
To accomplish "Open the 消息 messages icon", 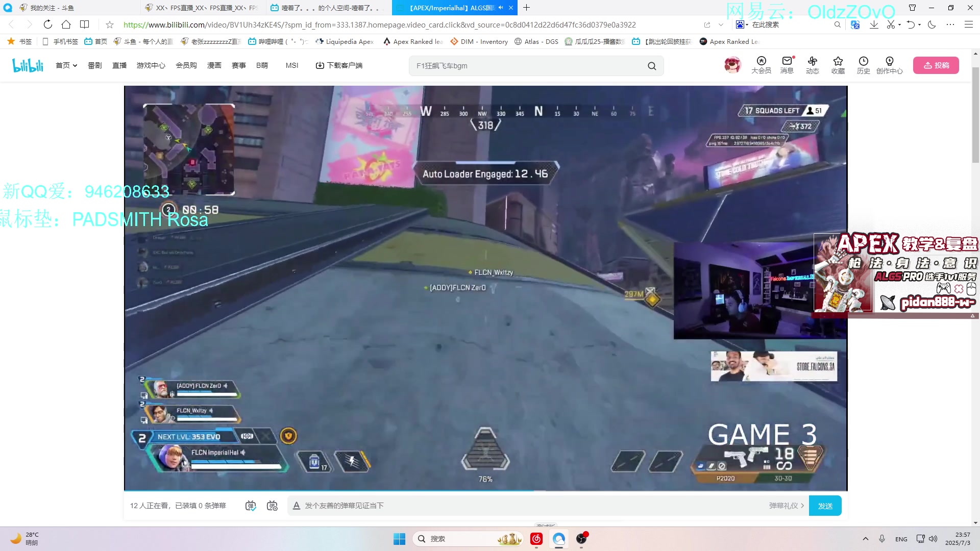I will [787, 65].
